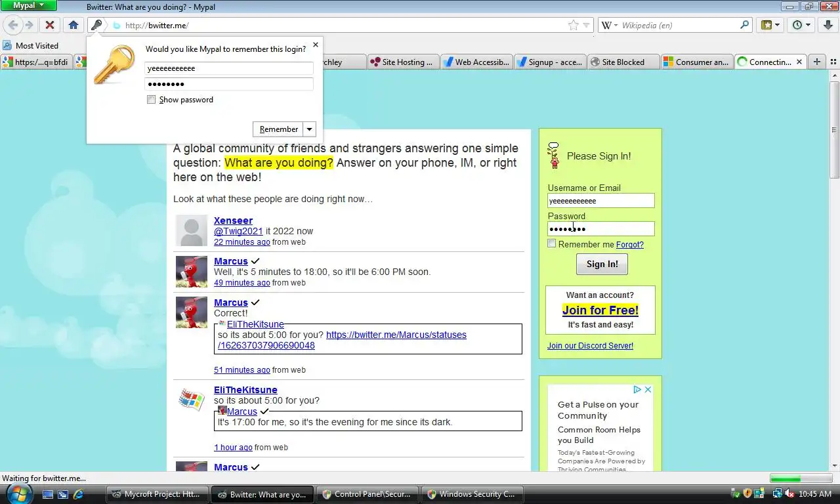The height and width of the screenshot is (504, 840).
Task: Open the 1 hour ago timestamp
Action: (233, 448)
